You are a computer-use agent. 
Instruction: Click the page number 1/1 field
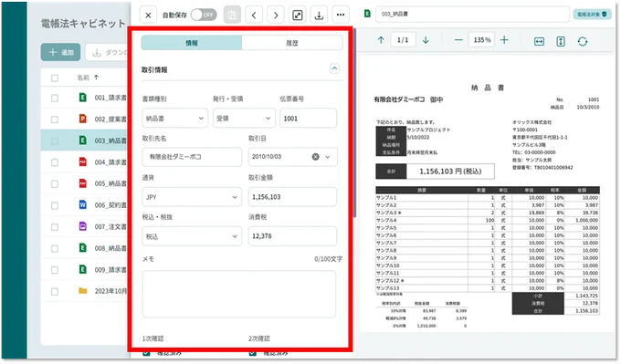pos(403,40)
